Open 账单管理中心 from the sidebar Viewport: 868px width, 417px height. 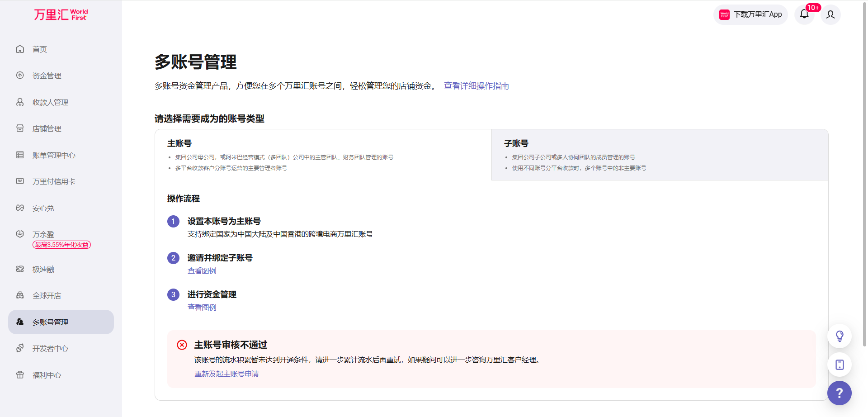tap(54, 155)
